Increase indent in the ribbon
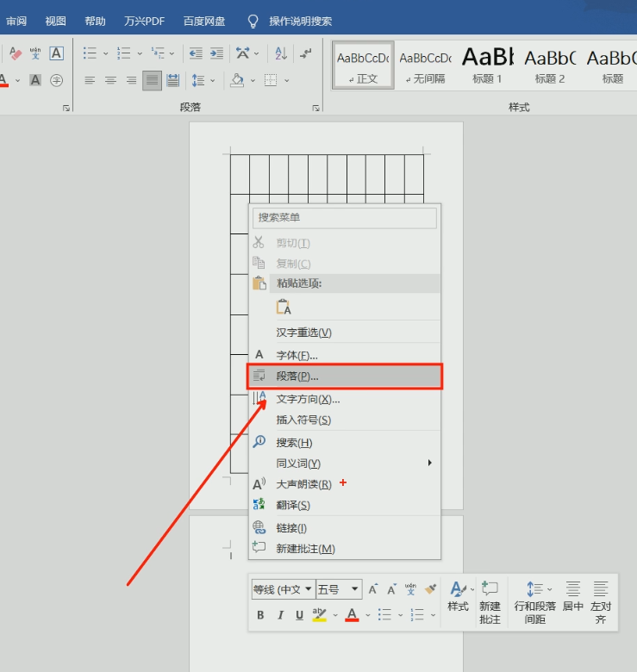 click(x=216, y=53)
